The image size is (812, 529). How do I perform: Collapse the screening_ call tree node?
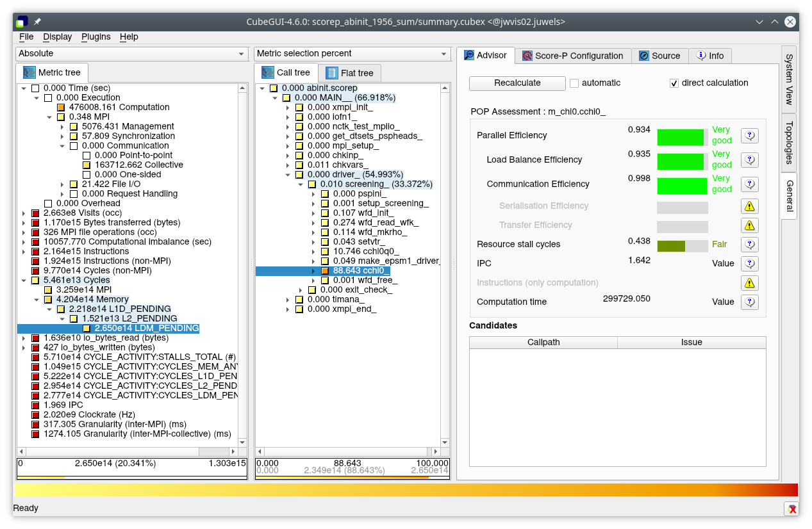(x=301, y=184)
